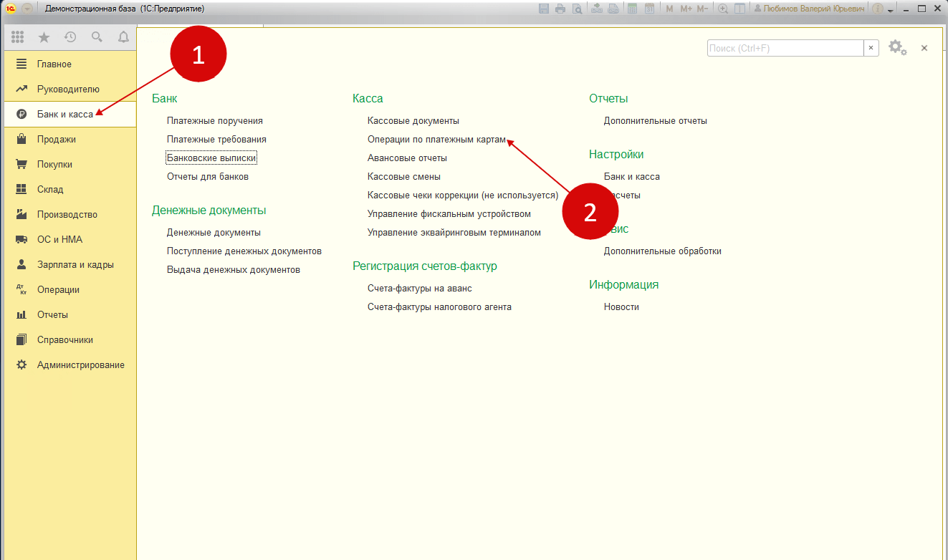
Task: Open the Покупки section
Action: (x=70, y=165)
